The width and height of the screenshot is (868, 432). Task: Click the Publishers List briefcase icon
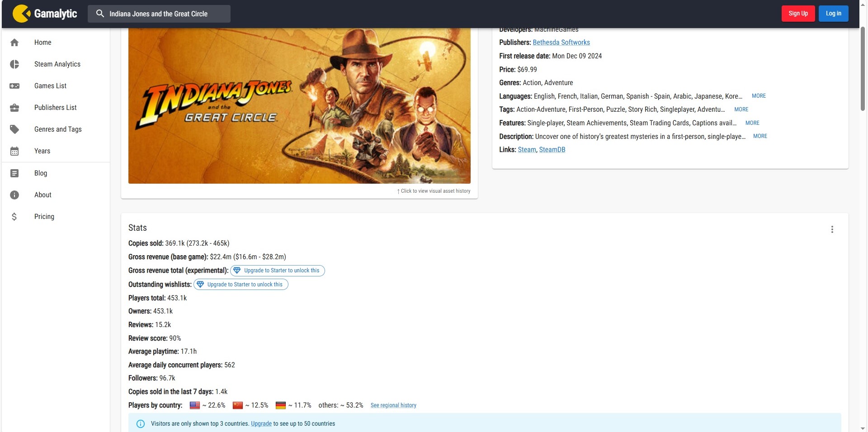(x=14, y=108)
